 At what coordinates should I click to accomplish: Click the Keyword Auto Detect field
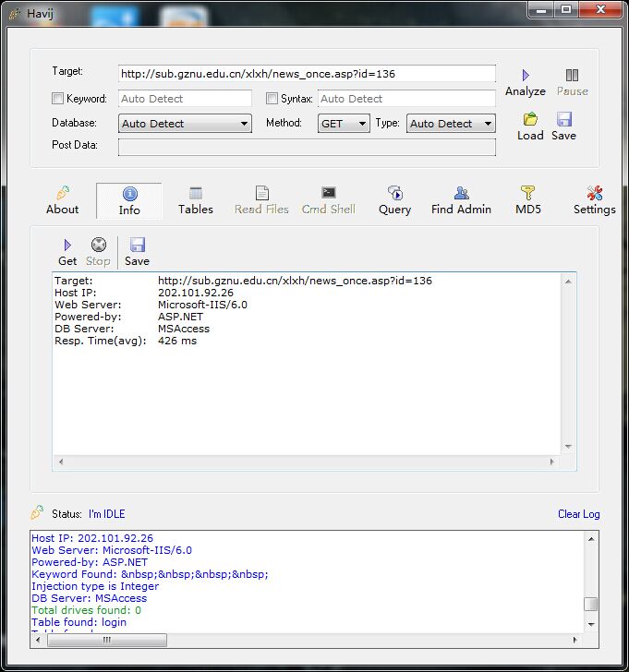(x=185, y=99)
